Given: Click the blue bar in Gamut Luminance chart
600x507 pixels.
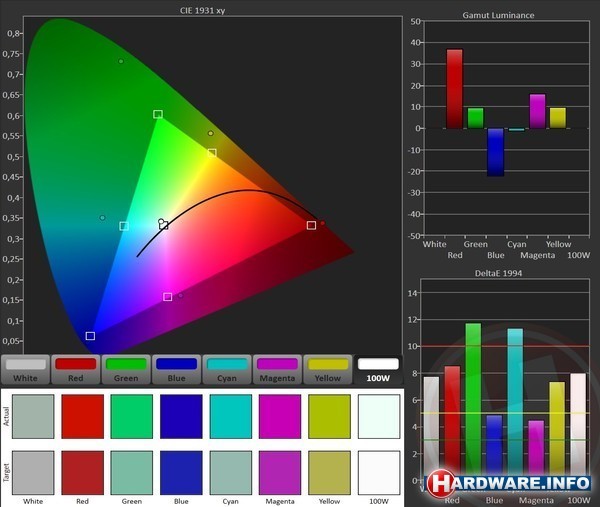Looking at the screenshot, I should [x=496, y=152].
